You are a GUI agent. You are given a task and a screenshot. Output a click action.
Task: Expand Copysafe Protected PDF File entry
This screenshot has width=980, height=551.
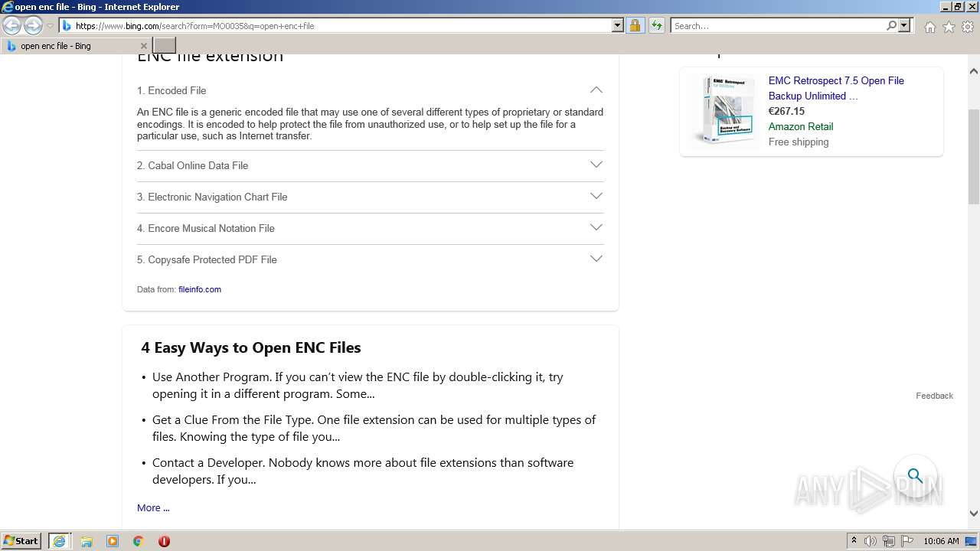click(x=596, y=259)
